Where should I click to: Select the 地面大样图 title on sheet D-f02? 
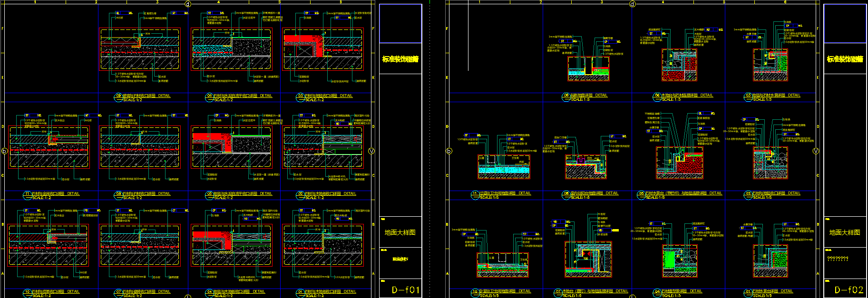click(x=845, y=232)
